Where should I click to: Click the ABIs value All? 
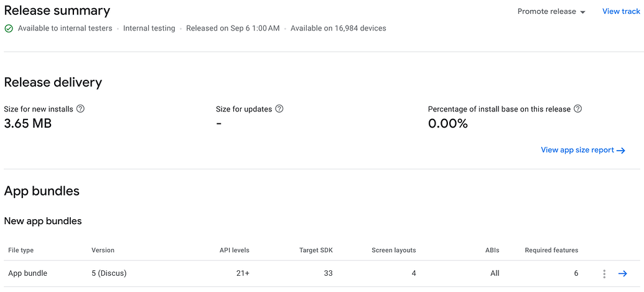[x=495, y=273]
